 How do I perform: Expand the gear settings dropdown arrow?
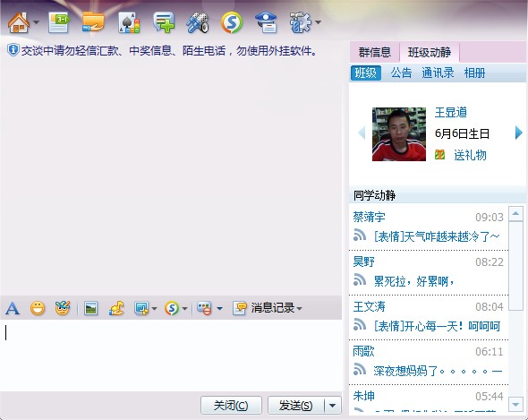(318, 22)
